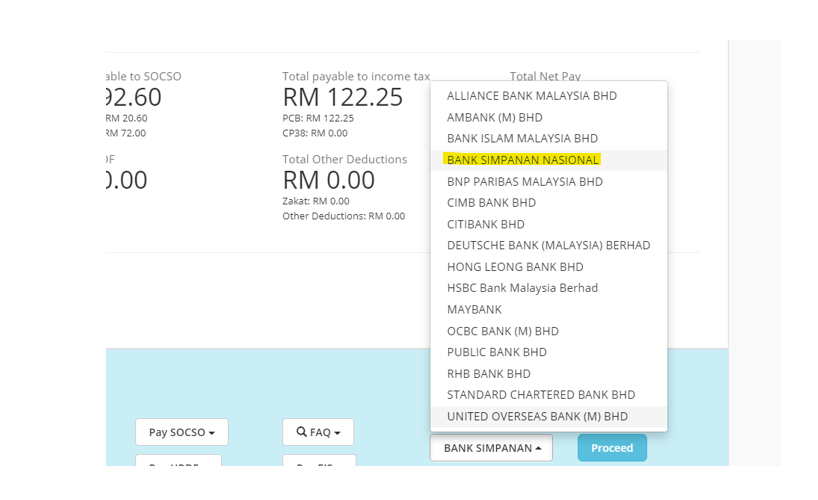Open the FAQ dropdown
Screen dimensions: 818x500
click(x=318, y=432)
